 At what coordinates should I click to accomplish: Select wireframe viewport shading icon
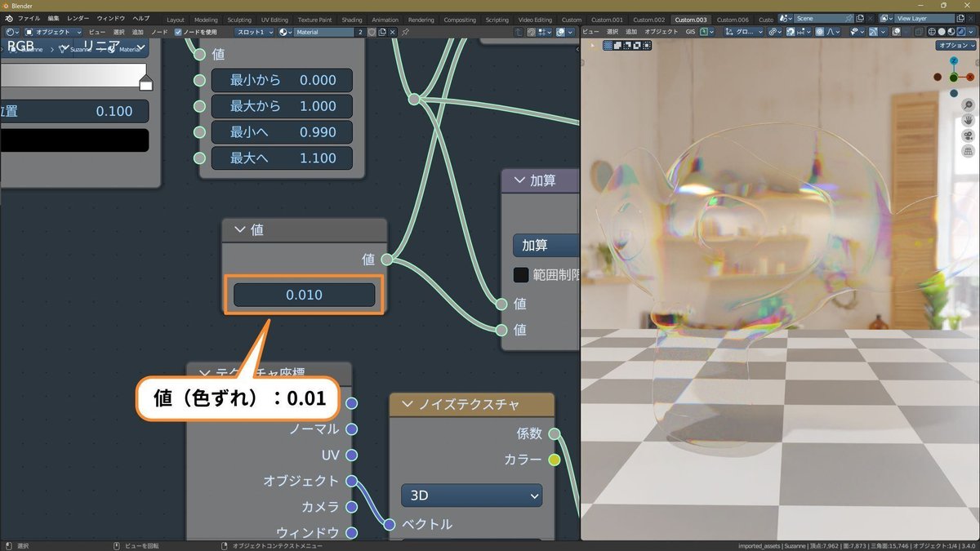[931, 32]
